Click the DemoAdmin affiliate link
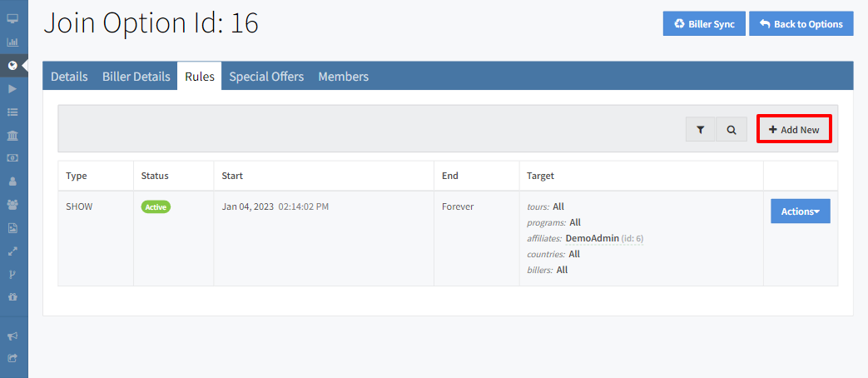 point(593,238)
